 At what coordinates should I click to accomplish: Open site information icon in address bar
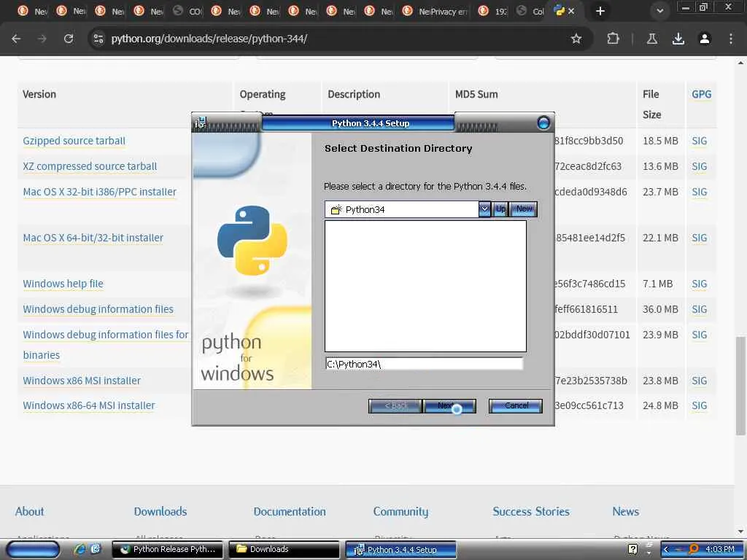[x=98, y=39]
